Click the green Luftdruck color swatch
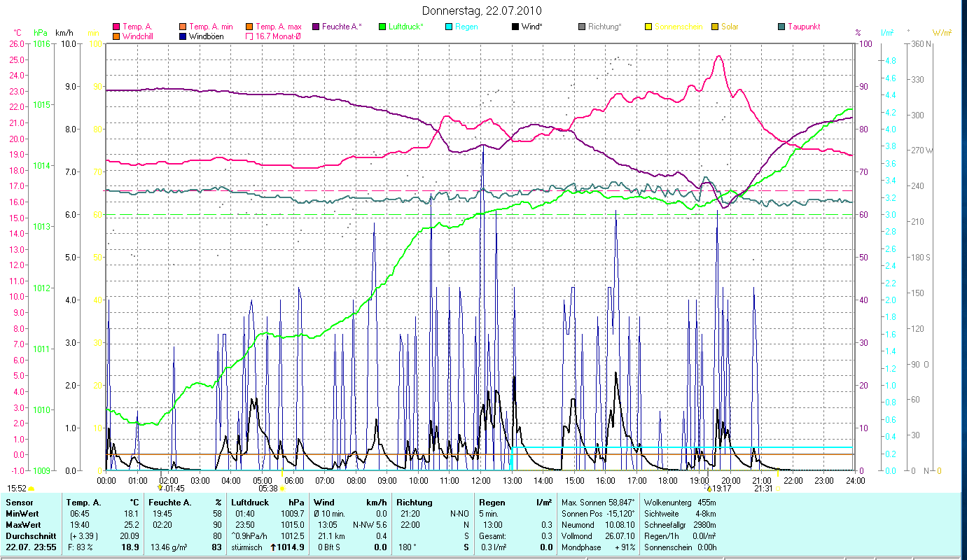Screen dimensions: 967x560 pyautogui.click(x=382, y=27)
